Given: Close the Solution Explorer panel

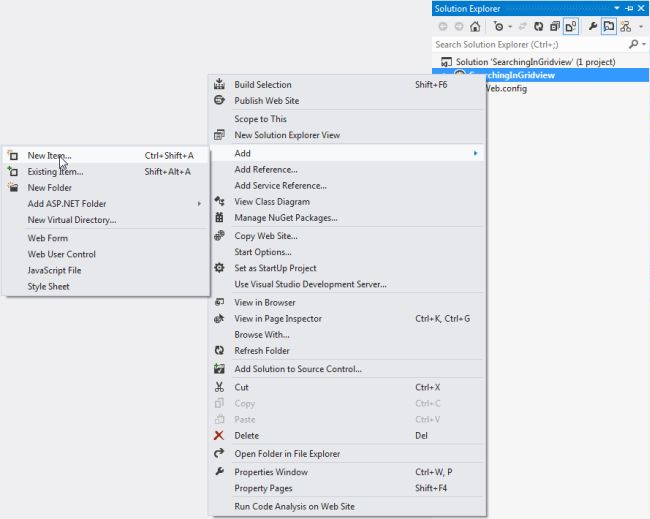Looking at the screenshot, I should pos(641,8).
